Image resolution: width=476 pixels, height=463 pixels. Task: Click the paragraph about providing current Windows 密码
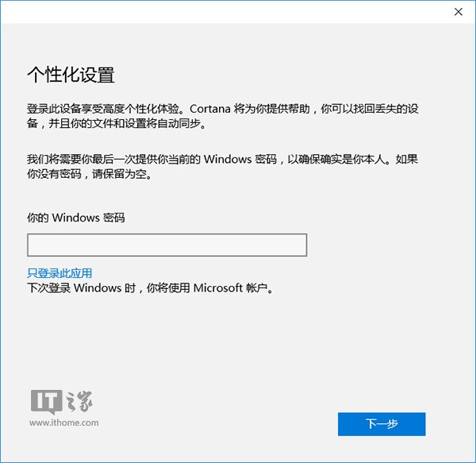222,167
